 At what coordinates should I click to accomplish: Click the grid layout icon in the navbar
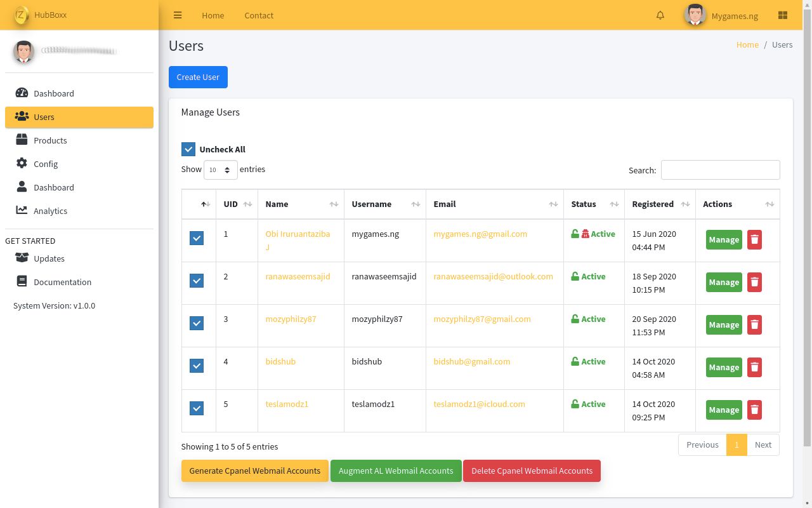pyautogui.click(x=782, y=15)
